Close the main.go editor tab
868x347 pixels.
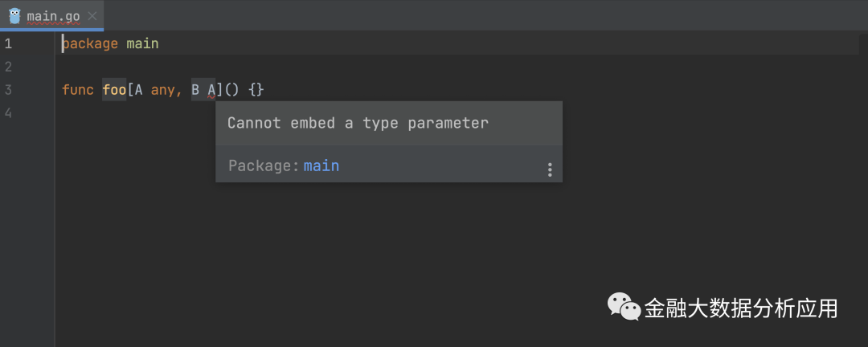92,15
